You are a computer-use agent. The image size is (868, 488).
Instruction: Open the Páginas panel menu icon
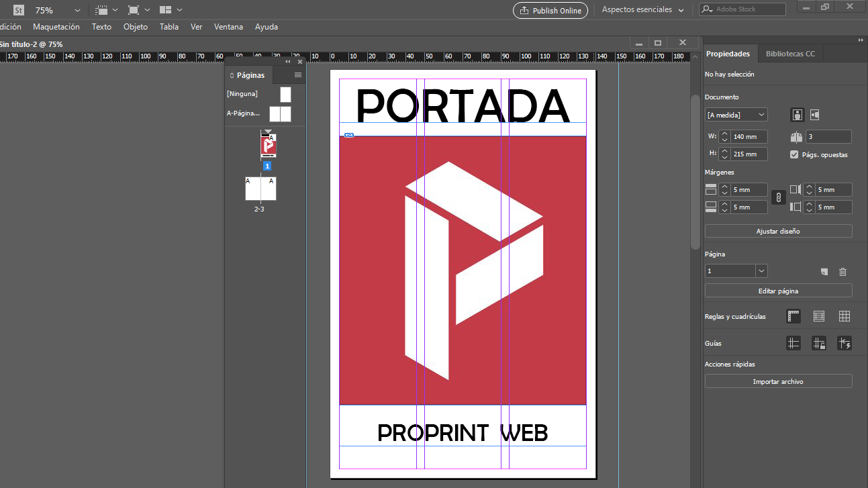point(298,75)
